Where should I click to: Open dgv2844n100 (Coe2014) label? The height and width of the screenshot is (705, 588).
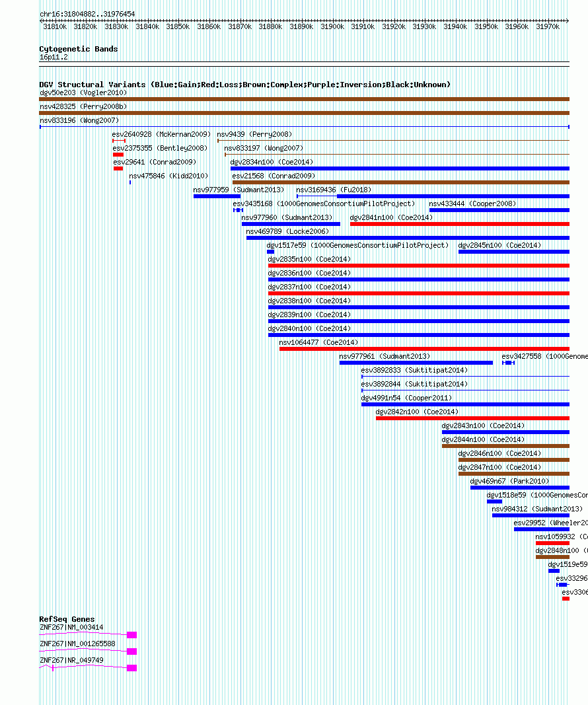coord(483,440)
